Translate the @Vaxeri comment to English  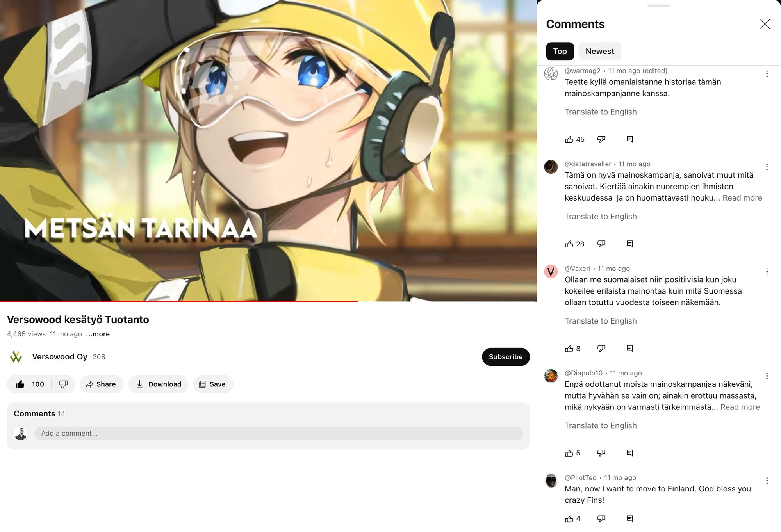(x=601, y=321)
